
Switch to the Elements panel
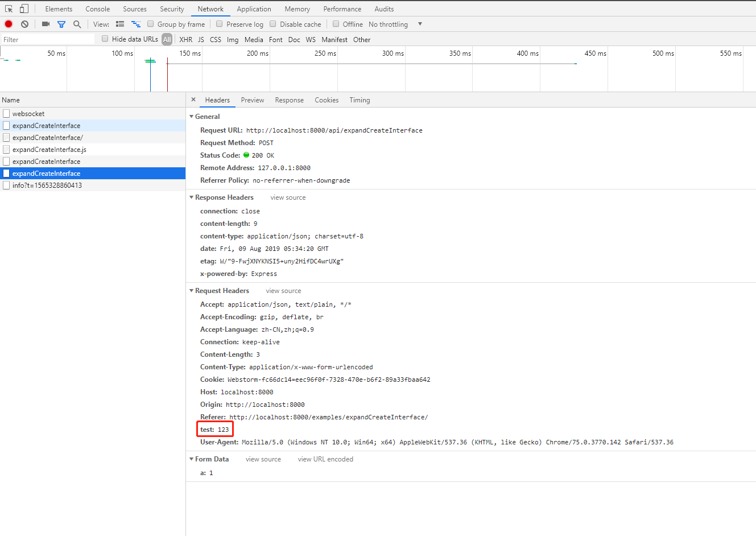[x=59, y=9]
